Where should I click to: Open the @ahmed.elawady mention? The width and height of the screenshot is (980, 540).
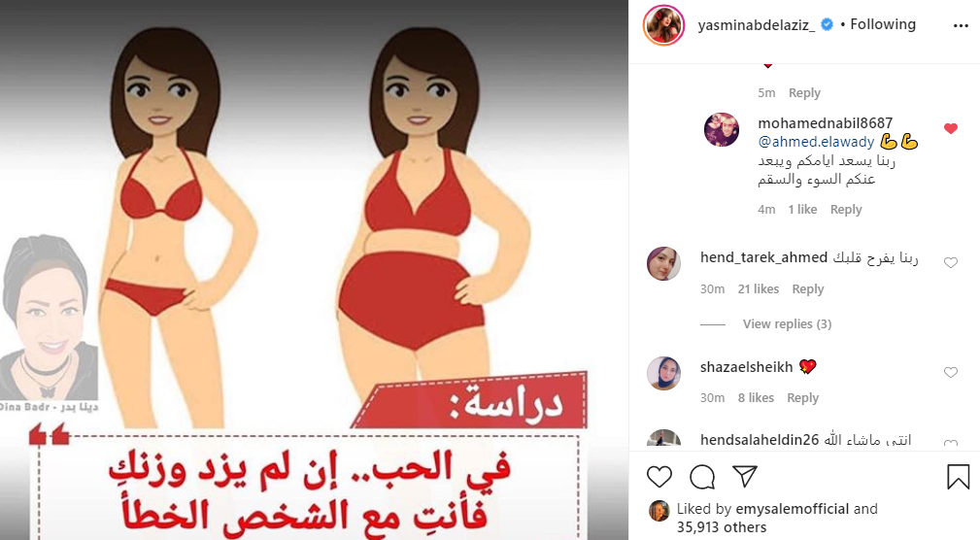point(816,142)
